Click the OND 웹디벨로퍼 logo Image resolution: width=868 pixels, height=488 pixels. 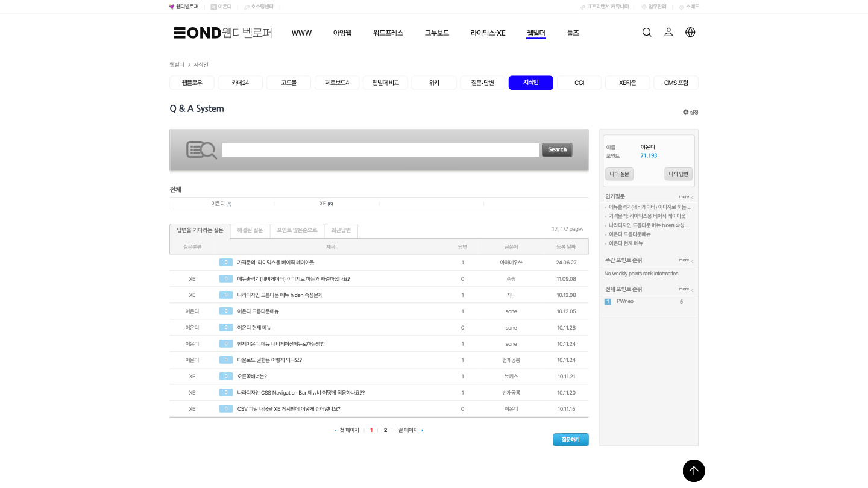(223, 33)
